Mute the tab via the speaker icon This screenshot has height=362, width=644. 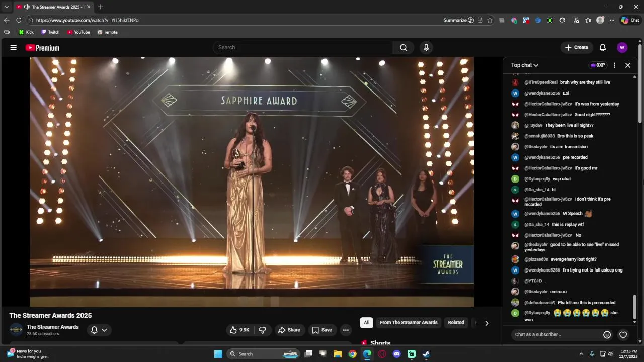[26, 7]
